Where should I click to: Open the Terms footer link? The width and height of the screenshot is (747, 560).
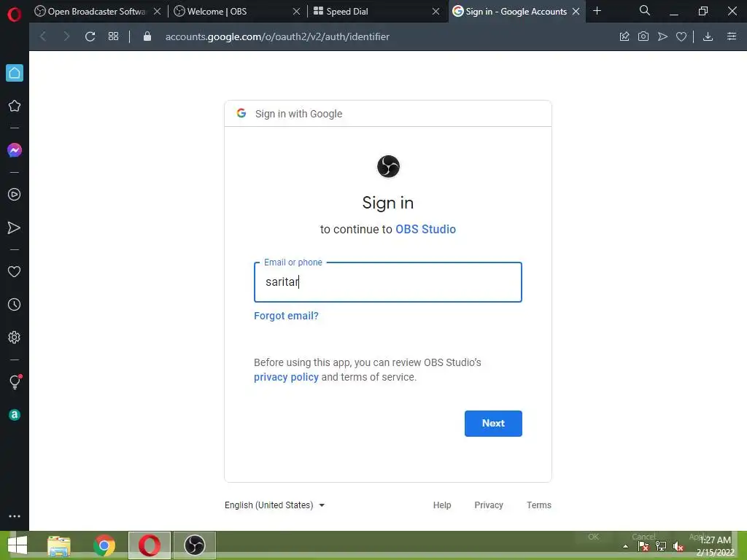tap(539, 505)
